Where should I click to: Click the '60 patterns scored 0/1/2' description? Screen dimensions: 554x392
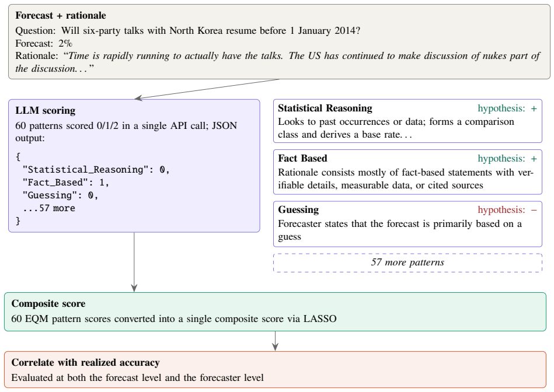tap(126, 132)
